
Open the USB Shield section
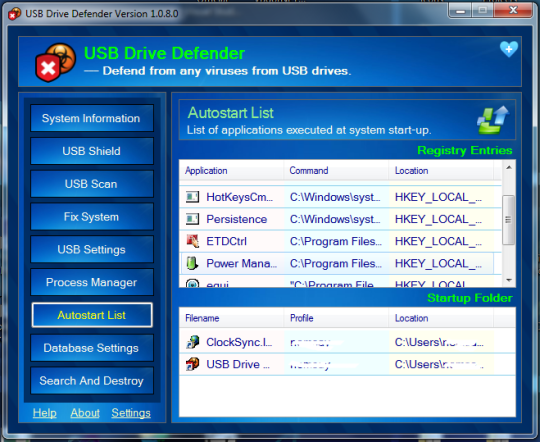[x=92, y=151]
